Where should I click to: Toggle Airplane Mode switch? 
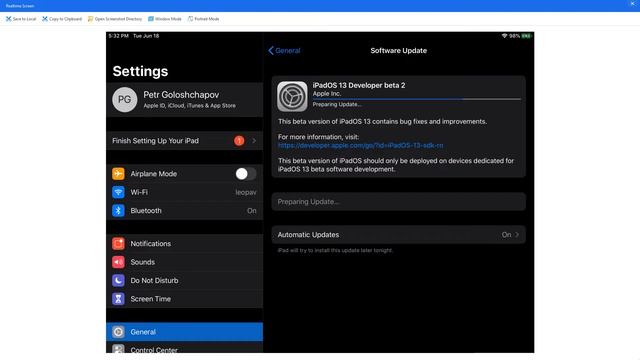(x=245, y=174)
